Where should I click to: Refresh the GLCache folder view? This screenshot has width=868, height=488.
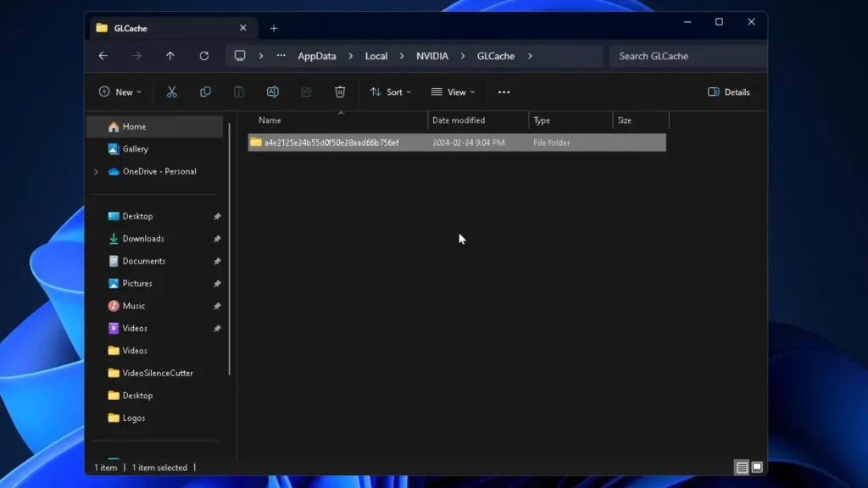tap(203, 56)
